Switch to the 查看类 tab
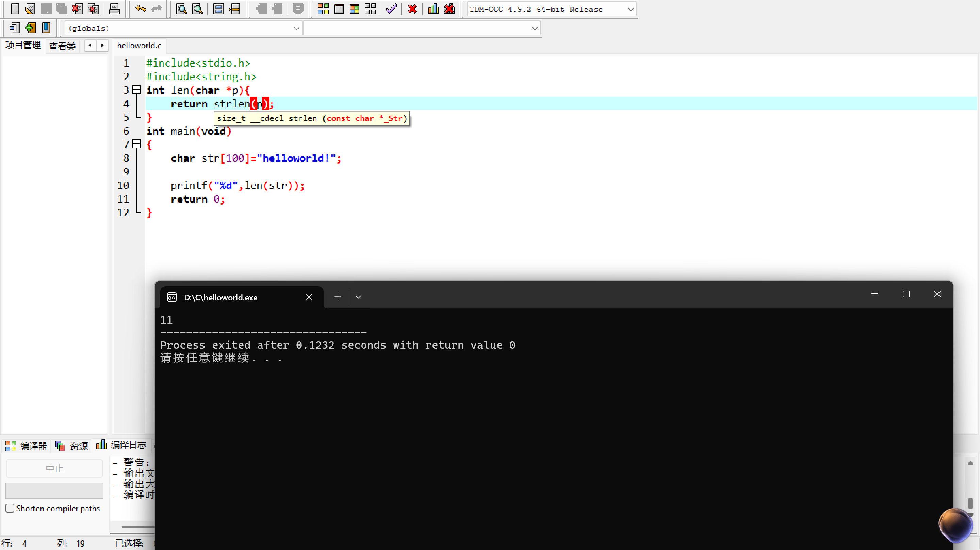The image size is (980, 550). (x=62, y=46)
